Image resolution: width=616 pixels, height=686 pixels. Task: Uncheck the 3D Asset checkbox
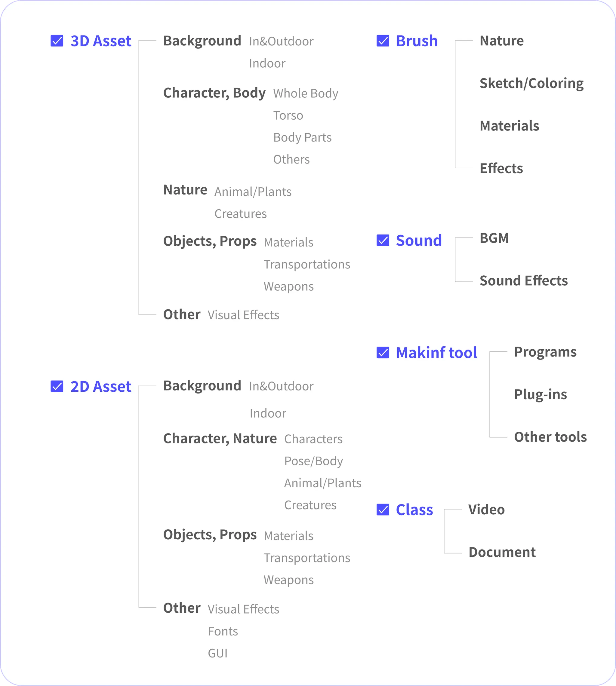pyautogui.click(x=57, y=41)
